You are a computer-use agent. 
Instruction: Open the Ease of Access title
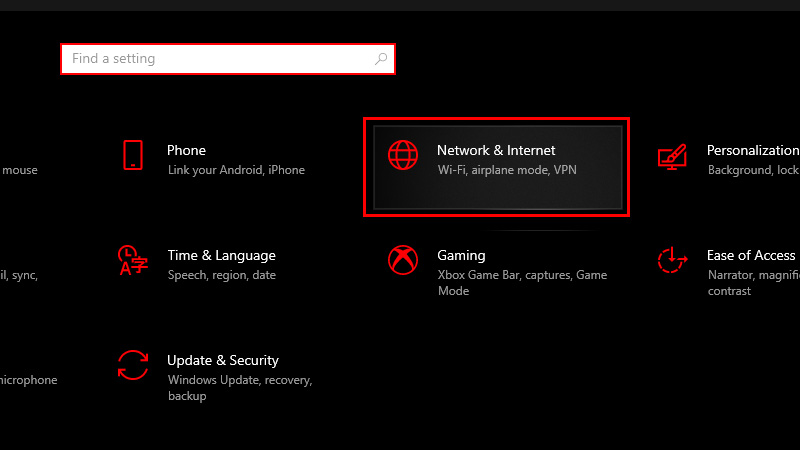tap(751, 255)
